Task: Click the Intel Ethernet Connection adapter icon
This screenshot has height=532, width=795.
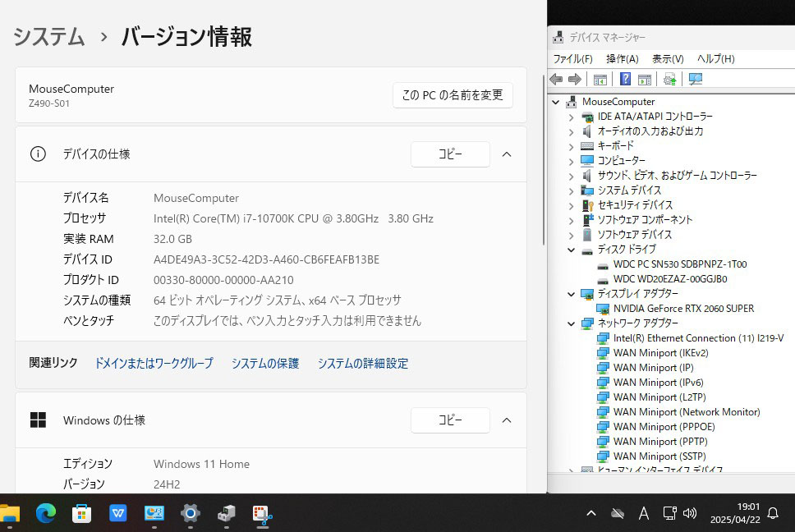Action: [x=603, y=338]
